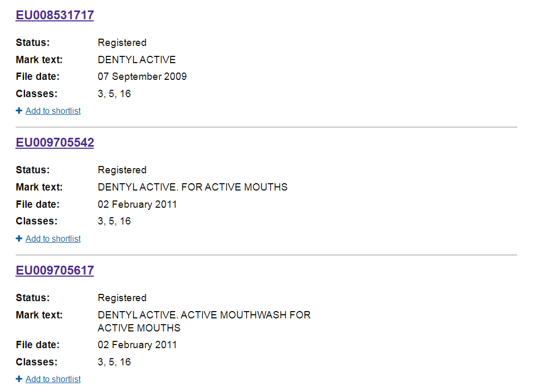Viewport: 534px width, 392px height.
Task: Open trademark EU008531717 details
Action: (x=55, y=15)
